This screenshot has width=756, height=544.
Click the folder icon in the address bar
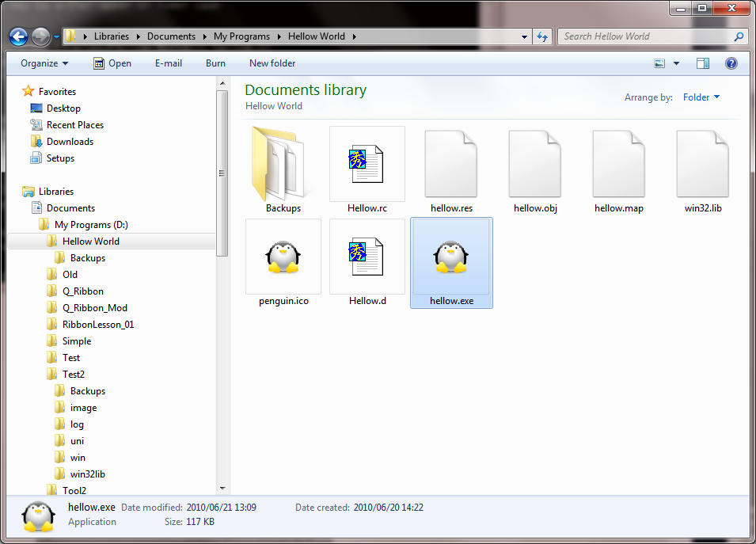tap(71, 36)
